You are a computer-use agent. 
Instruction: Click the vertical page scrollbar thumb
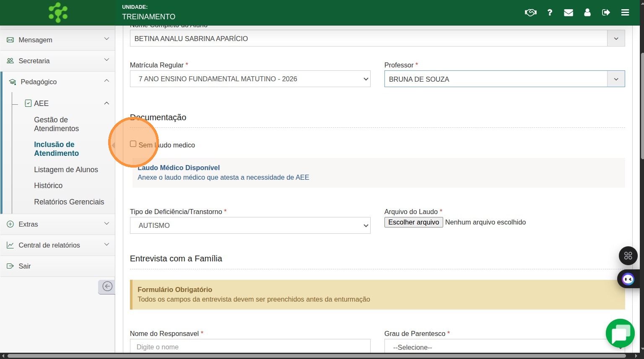pyautogui.click(x=642, y=106)
